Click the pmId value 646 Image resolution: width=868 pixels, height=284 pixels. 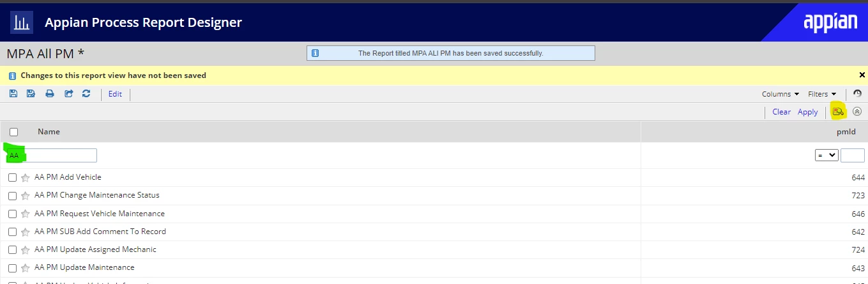tap(858, 214)
